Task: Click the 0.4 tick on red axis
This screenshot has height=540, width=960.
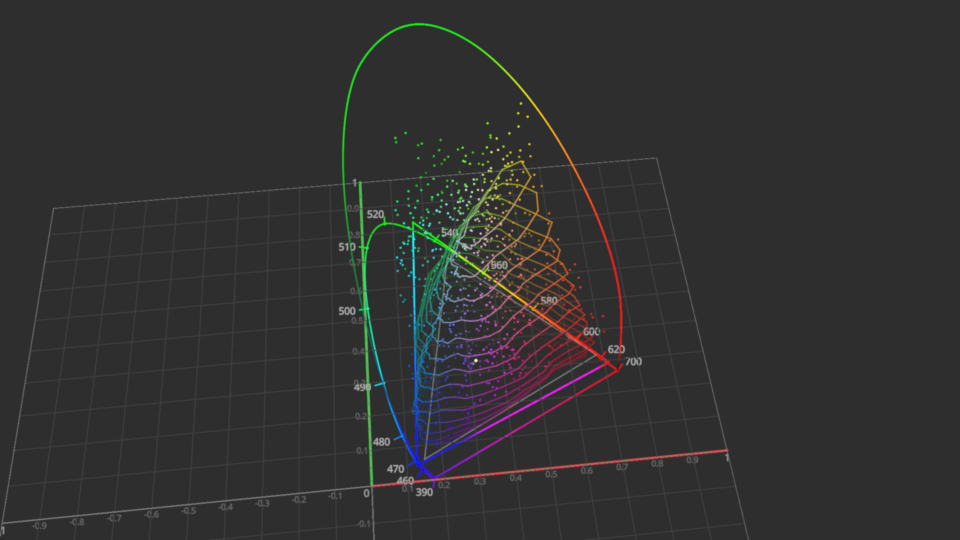Action: [516, 478]
